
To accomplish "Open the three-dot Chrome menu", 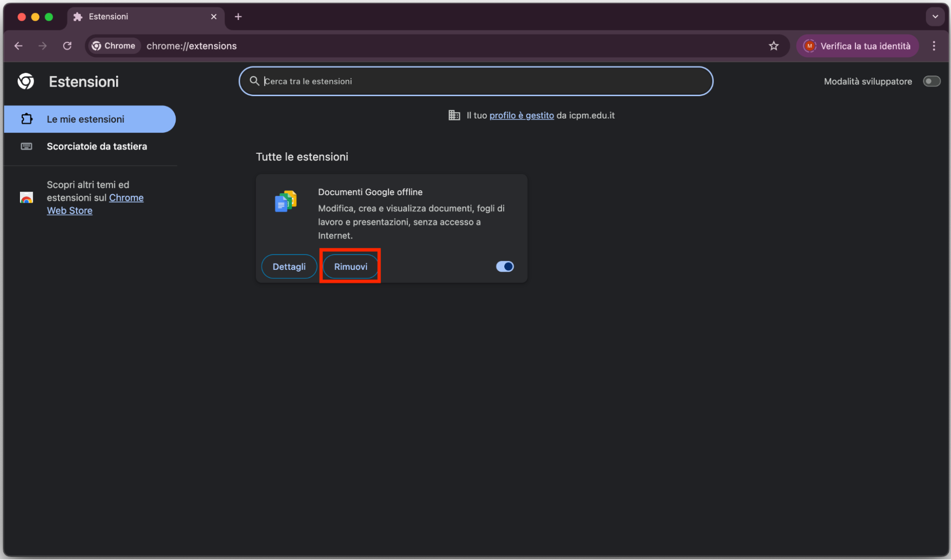I will coord(934,46).
